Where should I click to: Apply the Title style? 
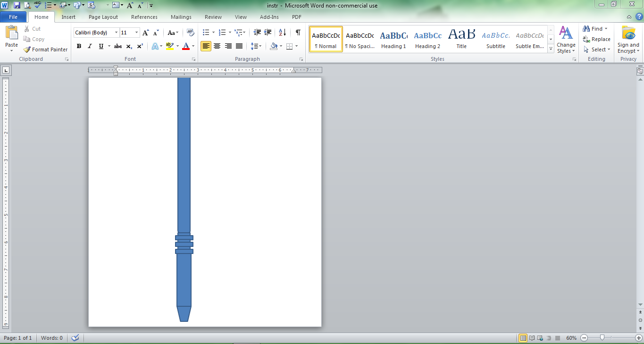[x=461, y=40]
